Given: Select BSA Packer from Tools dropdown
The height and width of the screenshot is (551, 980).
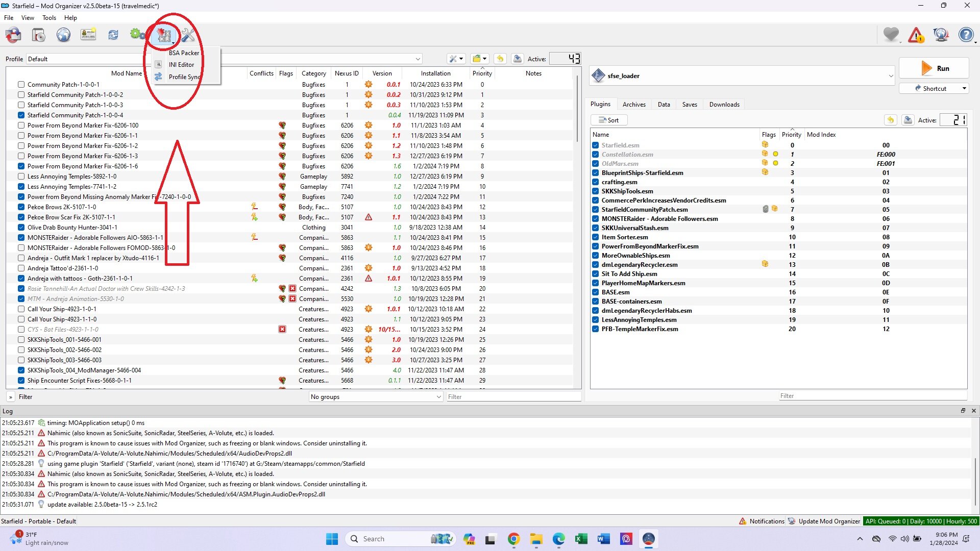Looking at the screenshot, I should [184, 53].
